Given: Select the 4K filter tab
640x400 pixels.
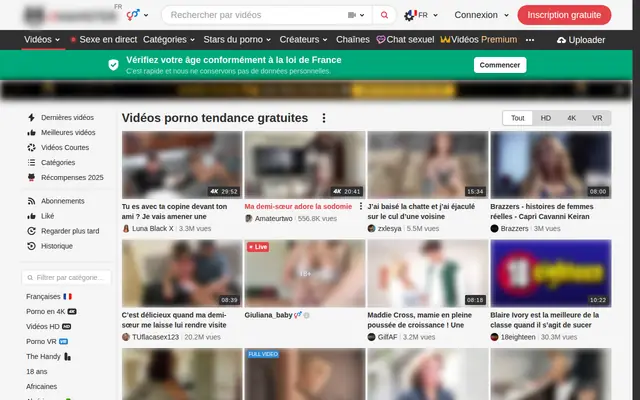Looking at the screenshot, I should click(x=571, y=118).
